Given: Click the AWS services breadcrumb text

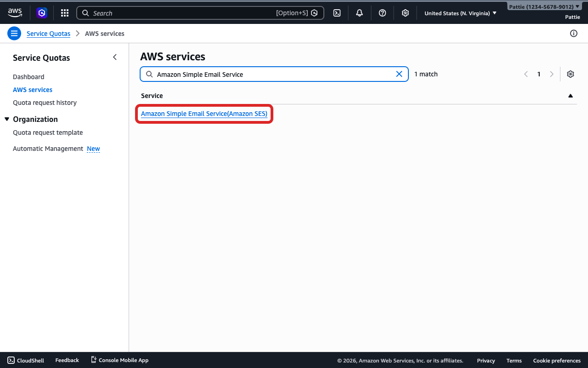Looking at the screenshot, I should (x=105, y=34).
